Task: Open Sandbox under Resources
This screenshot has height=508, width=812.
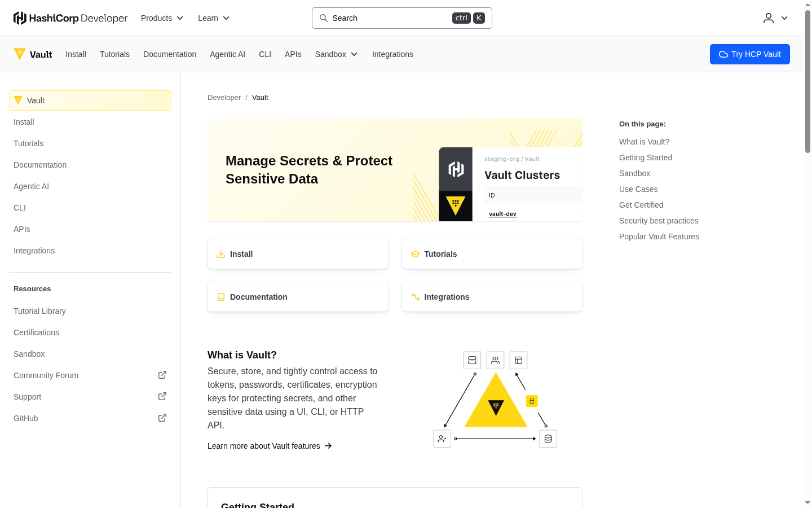Action: pos(90,354)
